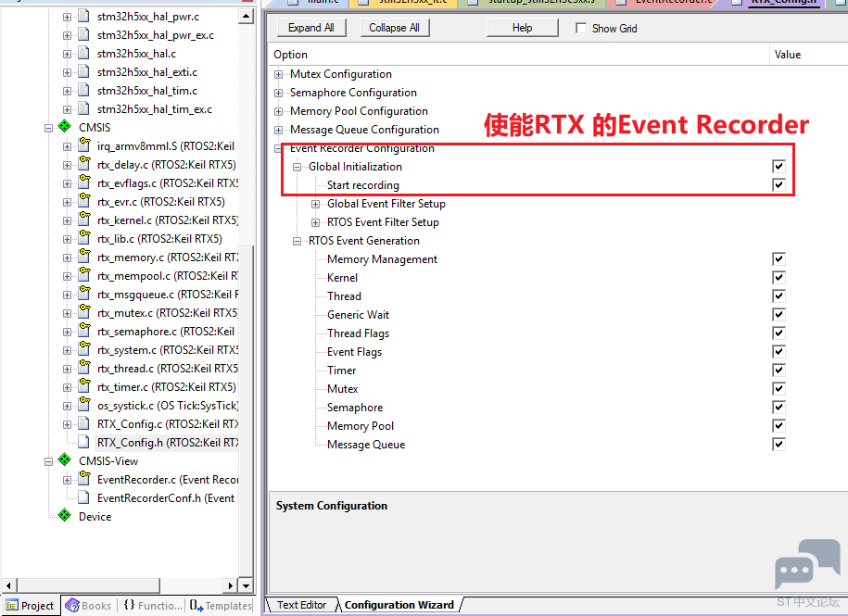Expand Global Event Filter Setup
The image size is (848, 616).
coord(315,204)
